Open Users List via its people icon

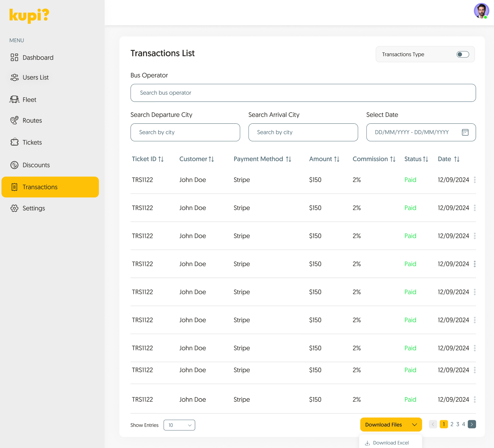pos(14,77)
